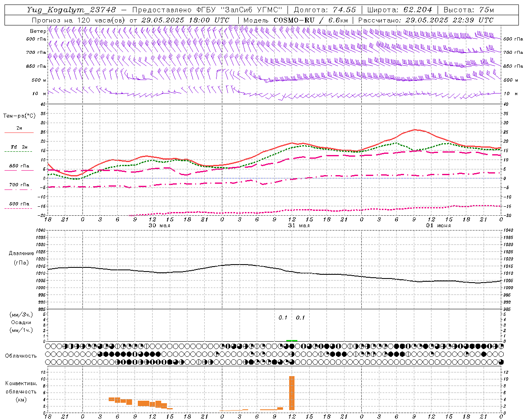Click the Облачность cloud cover label
Image resolution: width=525 pixels, height=420 pixels.
21,356
